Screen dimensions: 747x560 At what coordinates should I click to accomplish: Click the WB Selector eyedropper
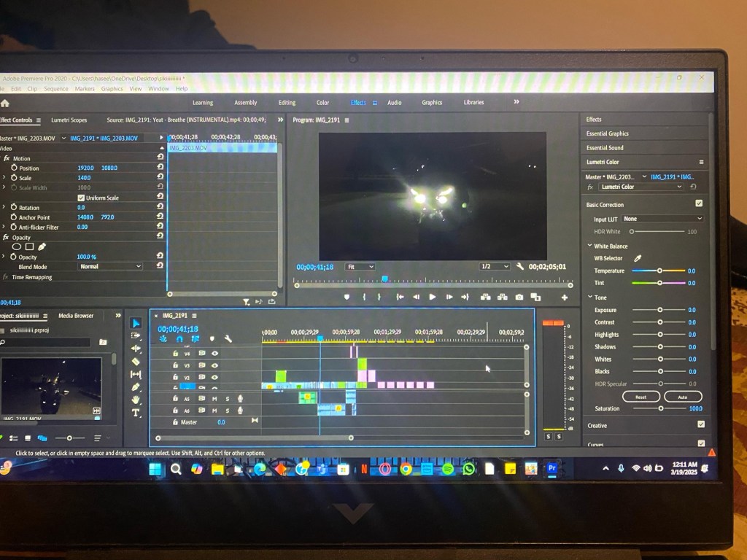[637, 258]
